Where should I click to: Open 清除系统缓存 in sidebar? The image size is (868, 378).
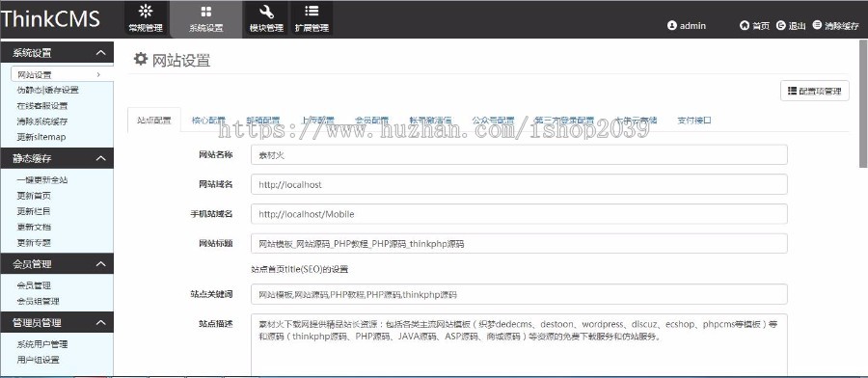coord(42,121)
